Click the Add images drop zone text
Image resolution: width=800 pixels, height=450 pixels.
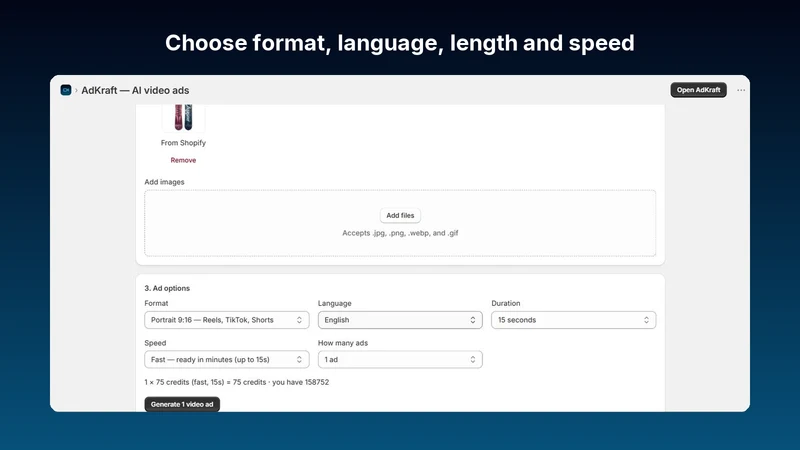[400, 233]
